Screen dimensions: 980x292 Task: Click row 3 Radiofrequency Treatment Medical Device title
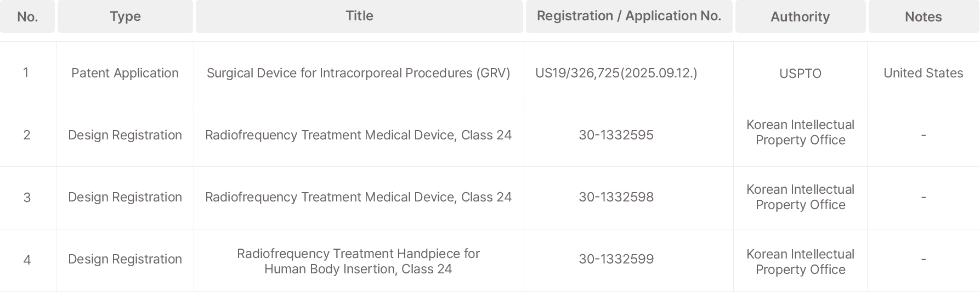coord(359,197)
